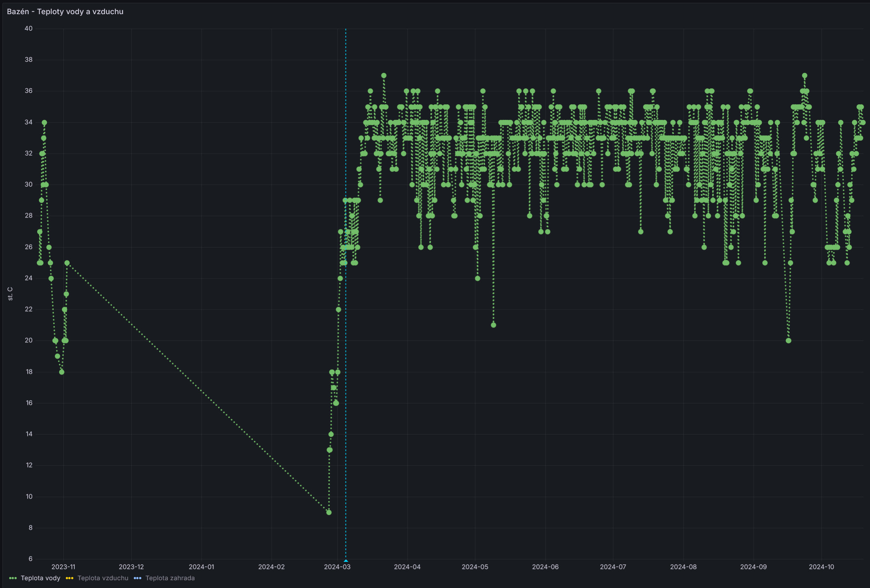
Task: Open yellow color swatch for Teplota vzduchu
Action: click(x=69, y=578)
